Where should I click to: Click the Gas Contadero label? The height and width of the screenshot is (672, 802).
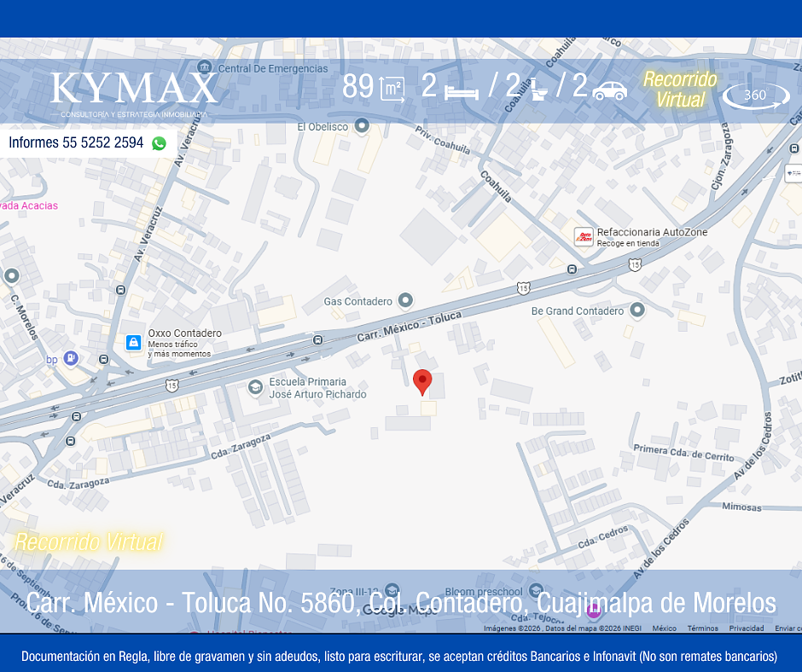click(x=358, y=302)
